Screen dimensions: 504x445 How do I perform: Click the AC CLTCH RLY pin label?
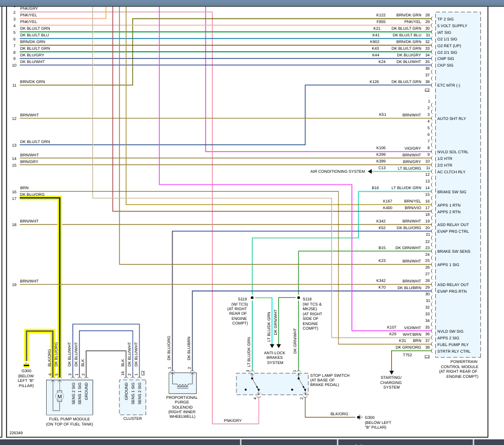451,172
